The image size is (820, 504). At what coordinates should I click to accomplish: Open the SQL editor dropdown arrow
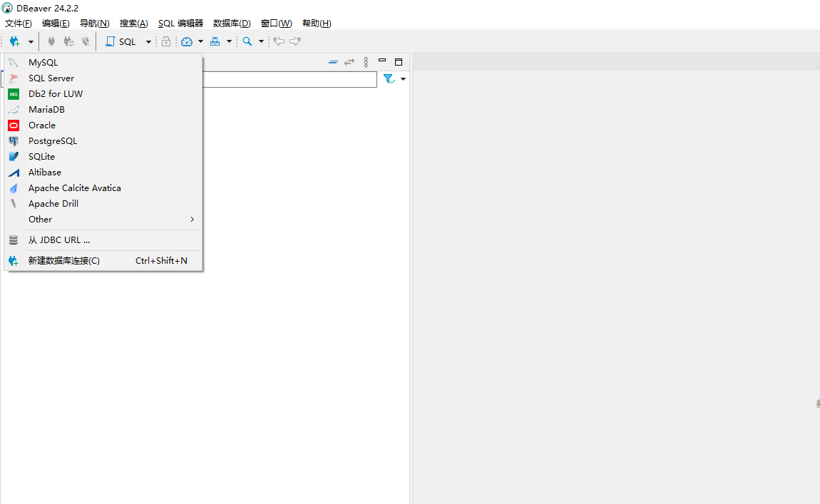[148, 41]
